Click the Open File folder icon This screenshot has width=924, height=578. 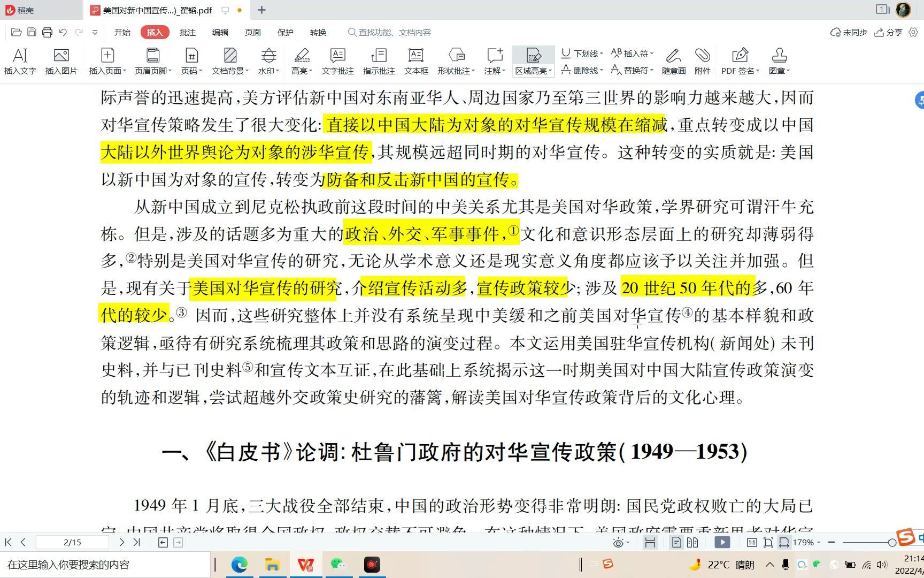16,32
